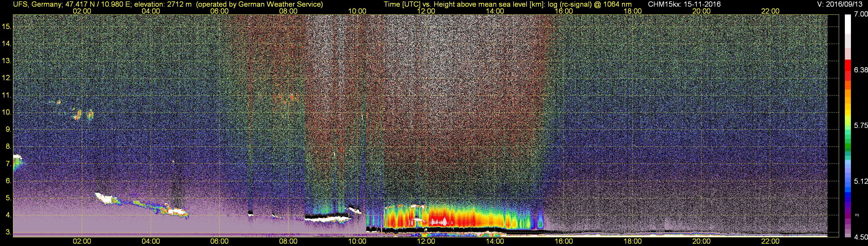
Task: Click the color scale value 5.12
Action: click(860, 181)
